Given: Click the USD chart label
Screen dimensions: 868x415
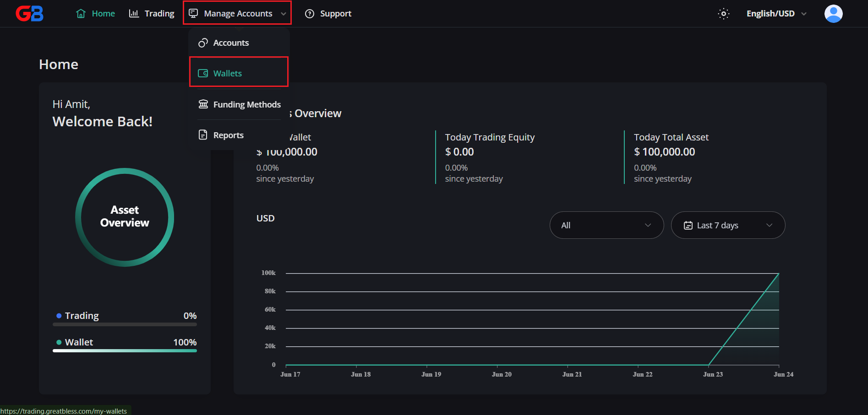Looking at the screenshot, I should tap(266, 218).
